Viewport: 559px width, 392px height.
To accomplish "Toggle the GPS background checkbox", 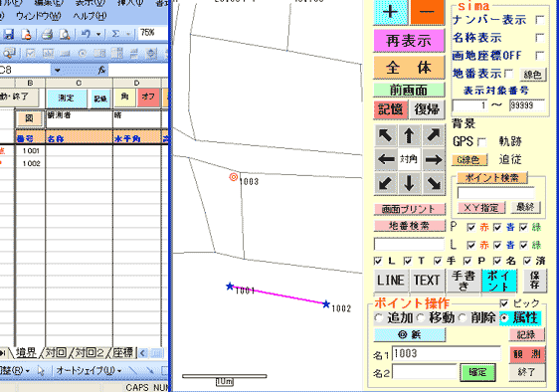I will coord(481,142).
